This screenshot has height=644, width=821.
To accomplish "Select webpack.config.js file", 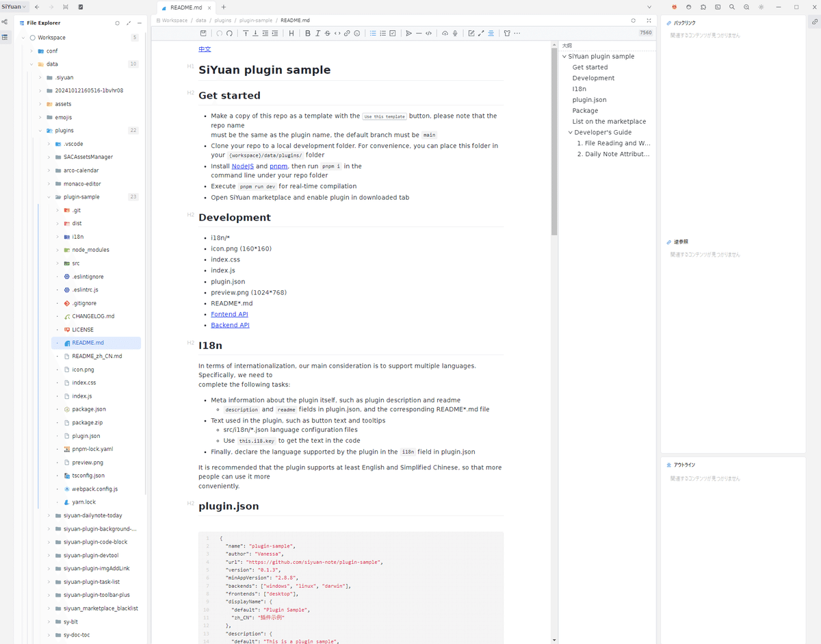I will [x=96, y=489].
